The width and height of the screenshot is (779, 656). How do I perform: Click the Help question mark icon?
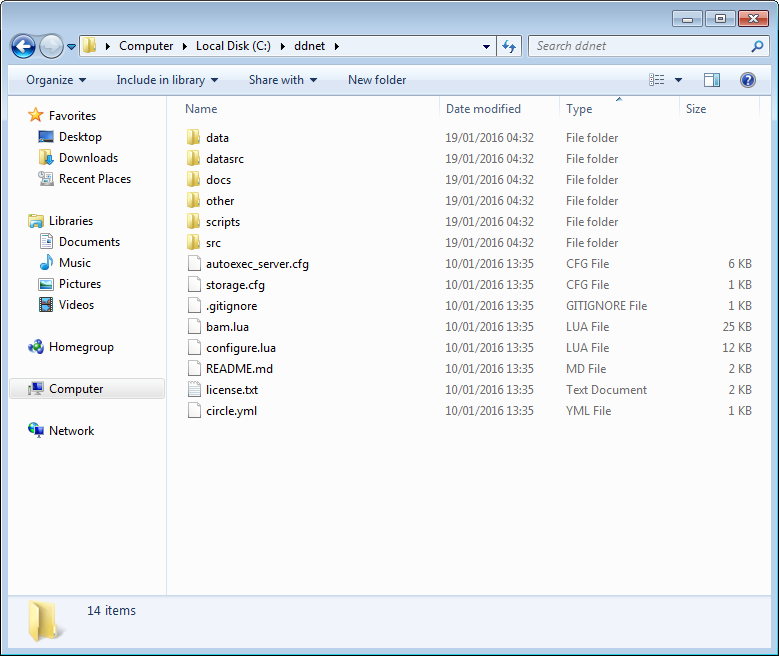tap(747, 80)
